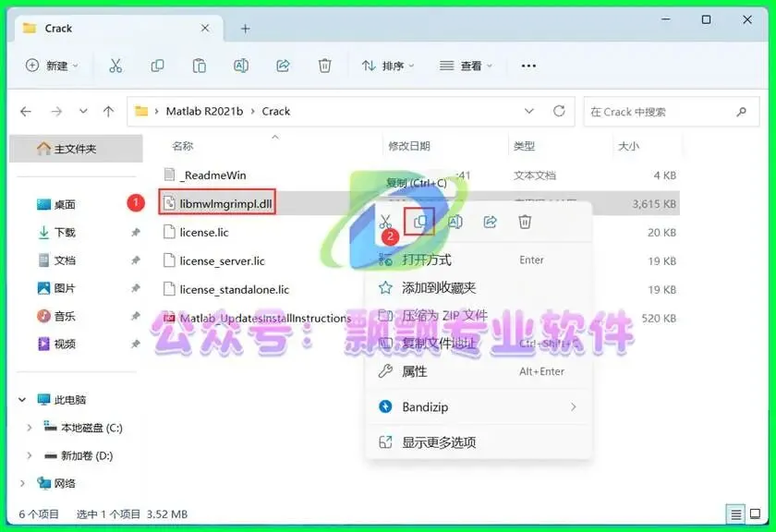
Task: Open the 排序 (Sort) dropdown
Action: (x=388, y=66)
